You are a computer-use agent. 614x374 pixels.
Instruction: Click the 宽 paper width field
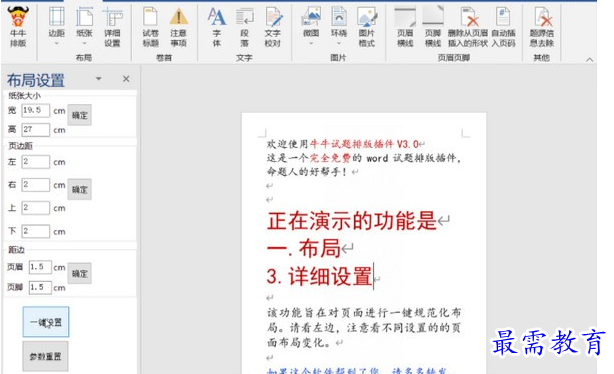36,110
